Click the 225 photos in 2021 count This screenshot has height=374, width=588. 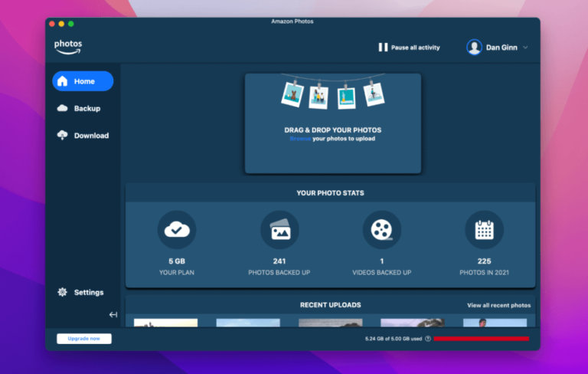point(484,261)
